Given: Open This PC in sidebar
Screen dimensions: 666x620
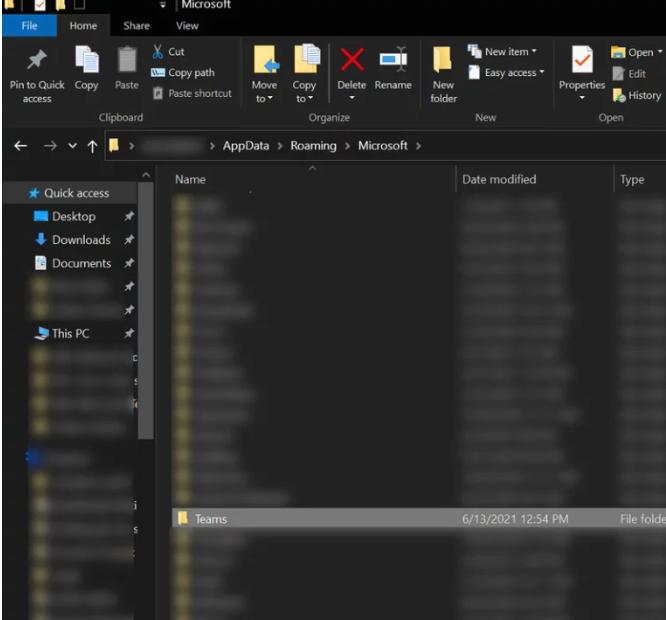Looking at the screenshot, I should pyautogui.click(x=62, y=333).
